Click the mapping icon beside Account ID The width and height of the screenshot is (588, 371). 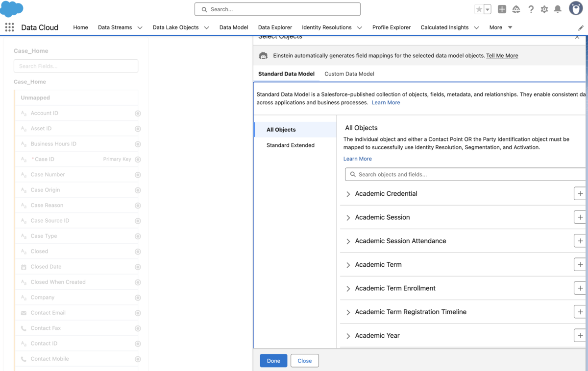tap(138, 114)
